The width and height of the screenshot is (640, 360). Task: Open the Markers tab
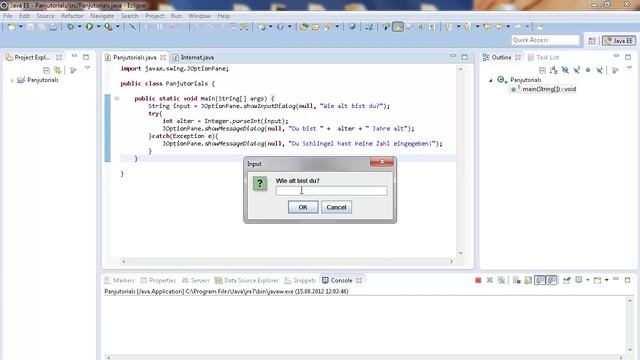coord(119,280)
